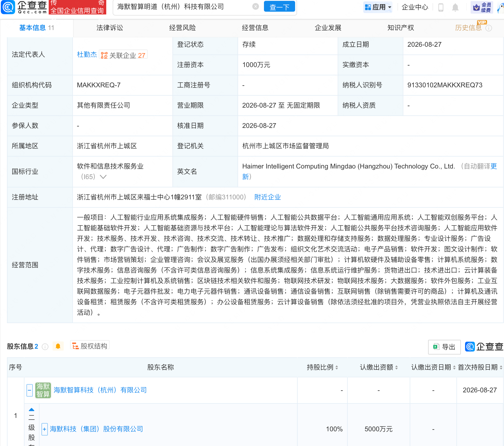Open 海默智算科技（杭州）有限公司 shareholder link
The image size is (504, 446).
point(100,390)
